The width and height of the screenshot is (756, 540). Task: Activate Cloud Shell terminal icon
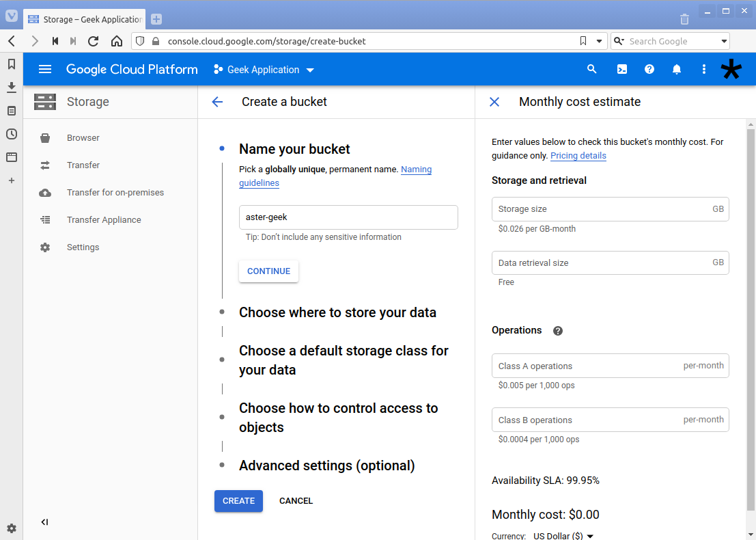point(621,69)
